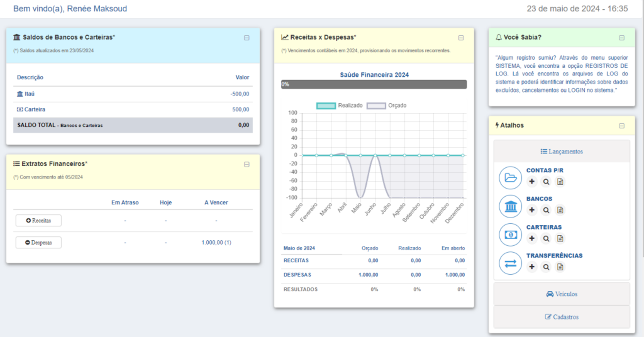Click the SALDO TOTAL row
This screenshot has height=337, width=644.
click(133, 125)
